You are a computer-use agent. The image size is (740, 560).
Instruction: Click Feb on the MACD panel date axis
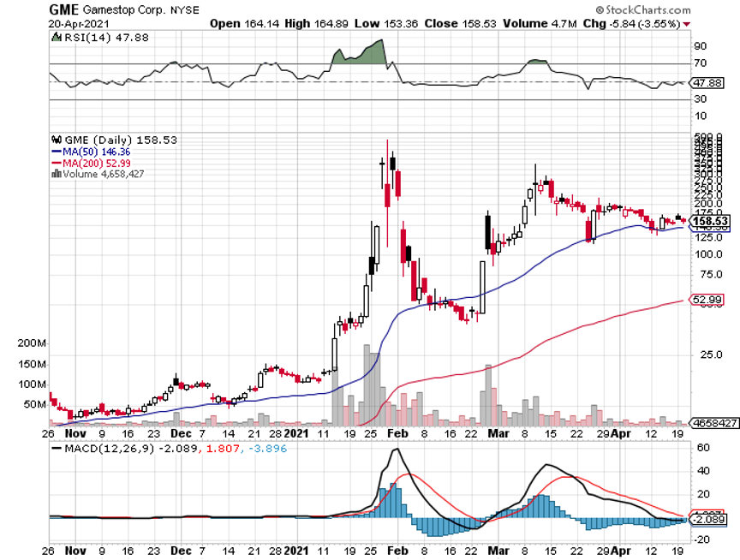pos(398,551)
